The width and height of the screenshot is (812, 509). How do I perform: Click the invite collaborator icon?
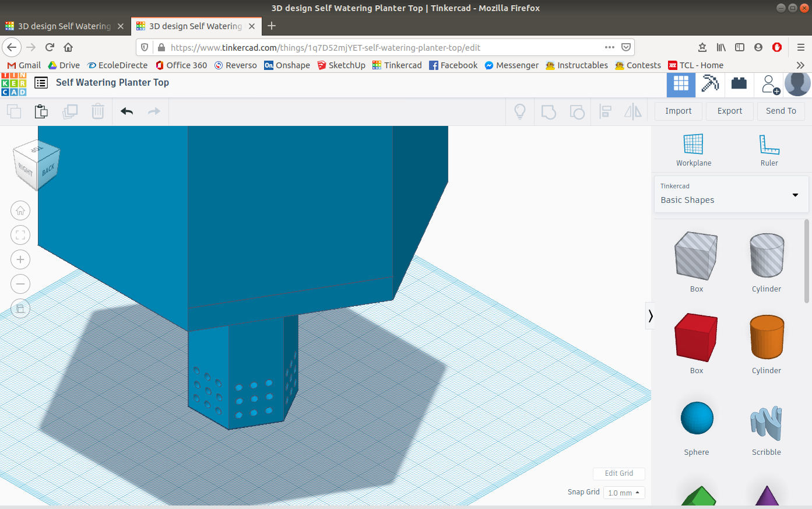pyautogui.click(x=769, y=83)
